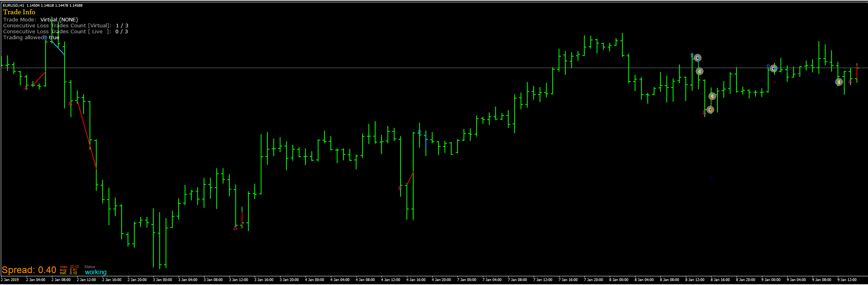Click the 'Spread: 0.40' label
This screenshot has height=285, width=868.
click(29, 270)
